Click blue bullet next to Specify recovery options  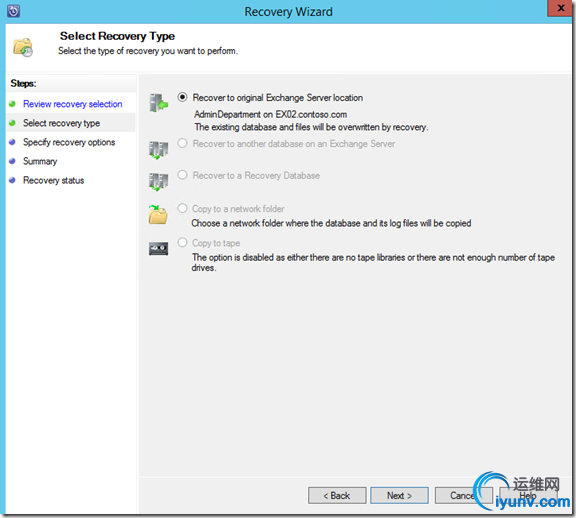[12, 142]
